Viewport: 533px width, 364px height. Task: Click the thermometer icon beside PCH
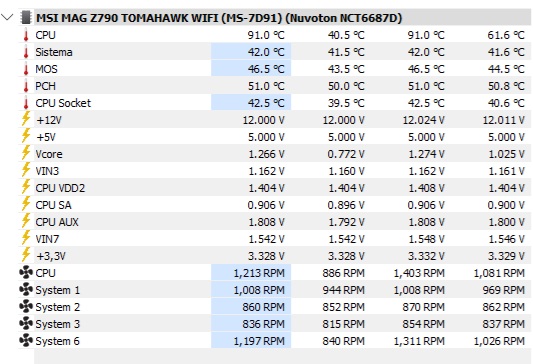pos(26,86)
